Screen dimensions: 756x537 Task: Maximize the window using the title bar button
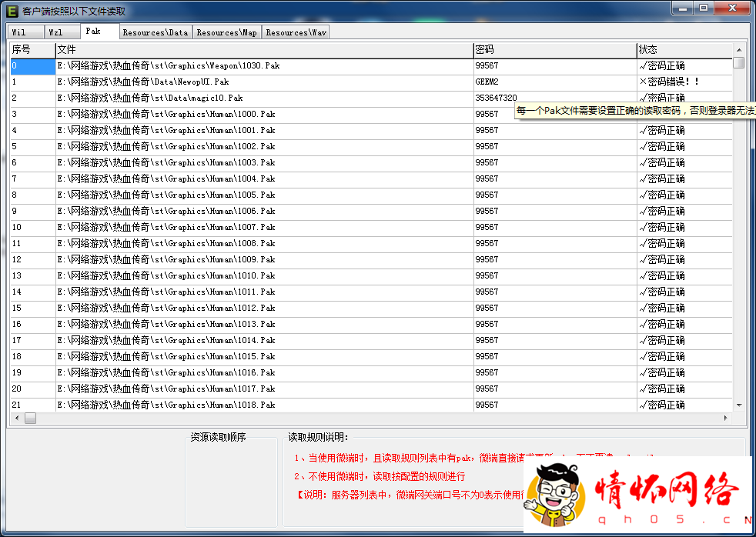pos(704,8)
